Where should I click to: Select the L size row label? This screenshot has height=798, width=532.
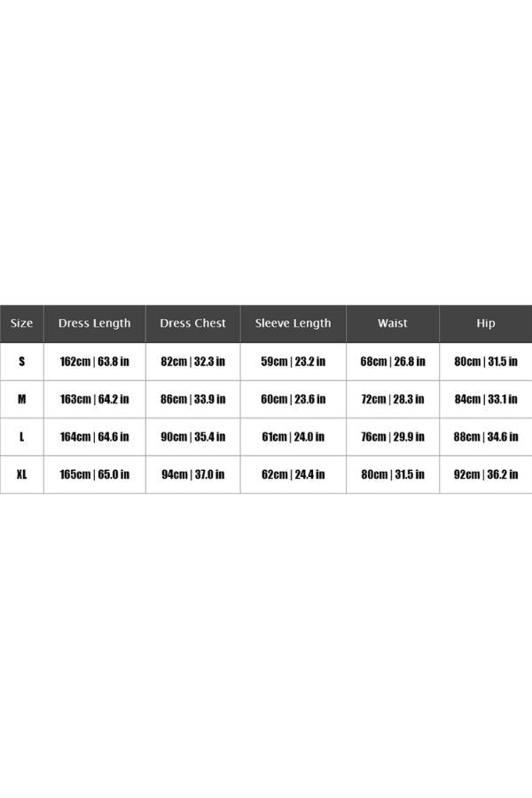[x=21, y=437]
